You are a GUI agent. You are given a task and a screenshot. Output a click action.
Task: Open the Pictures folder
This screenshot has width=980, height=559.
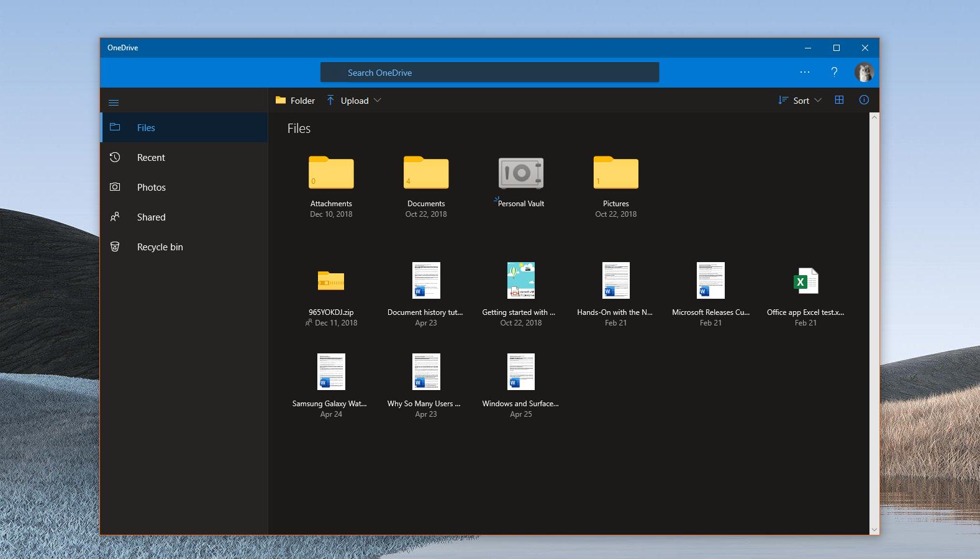(615, 172)
